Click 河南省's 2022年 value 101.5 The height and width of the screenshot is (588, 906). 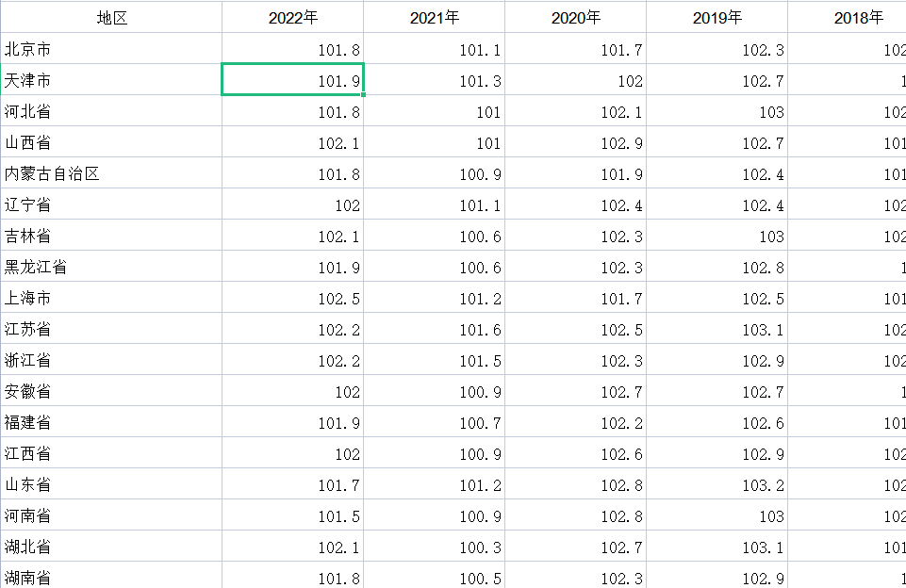click(x=292, y=516)
